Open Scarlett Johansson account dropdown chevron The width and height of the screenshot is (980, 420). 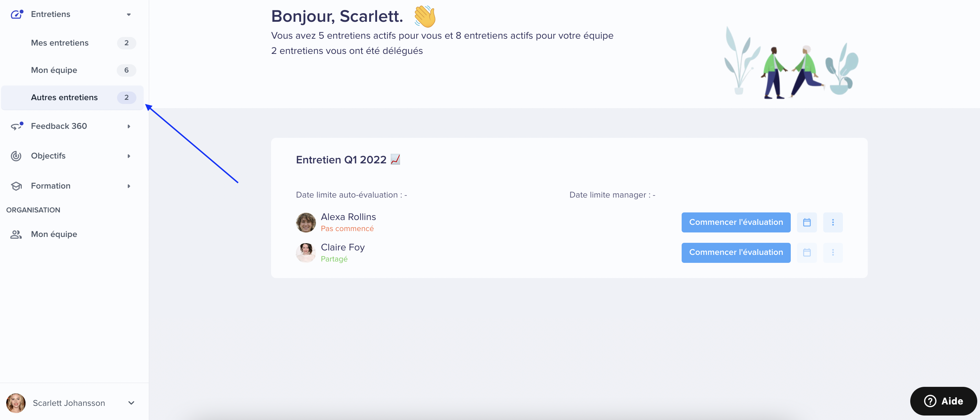(131, 403)
